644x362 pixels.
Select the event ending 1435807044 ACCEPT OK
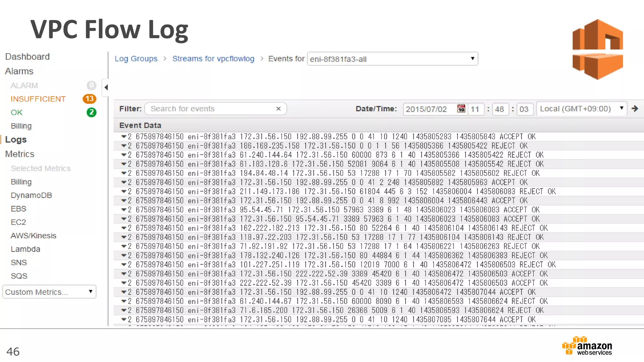[379, 292]
